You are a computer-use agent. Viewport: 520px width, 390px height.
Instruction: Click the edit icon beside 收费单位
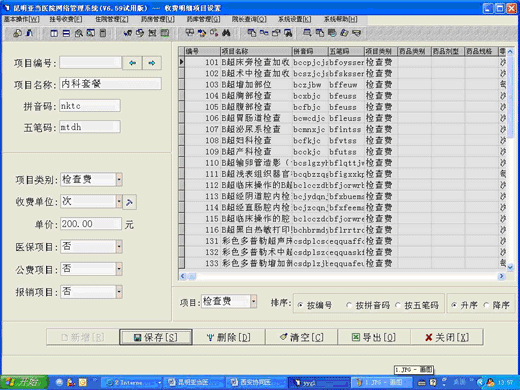pos(130,202)
